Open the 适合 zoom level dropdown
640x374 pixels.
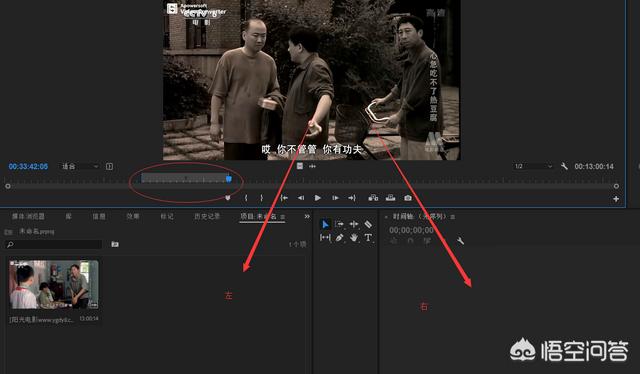(80, 166)
